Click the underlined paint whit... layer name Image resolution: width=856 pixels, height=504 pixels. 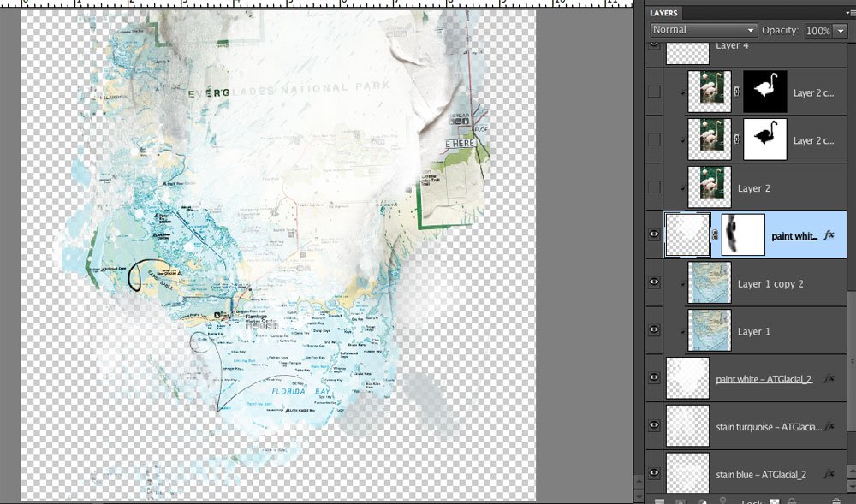[x=794, y=235]
